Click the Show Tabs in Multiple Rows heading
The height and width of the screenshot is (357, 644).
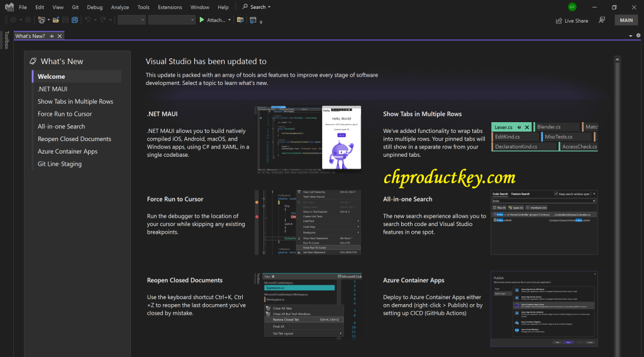(422, 114)
